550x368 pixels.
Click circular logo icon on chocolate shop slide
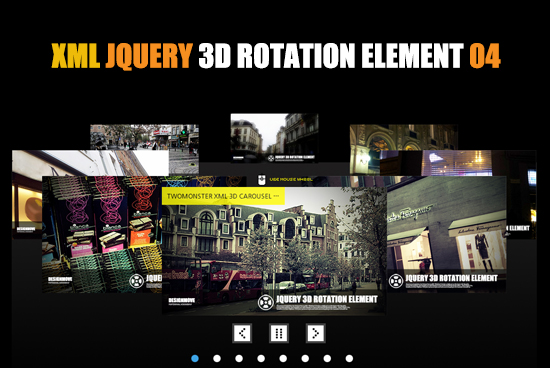point(136,281)
